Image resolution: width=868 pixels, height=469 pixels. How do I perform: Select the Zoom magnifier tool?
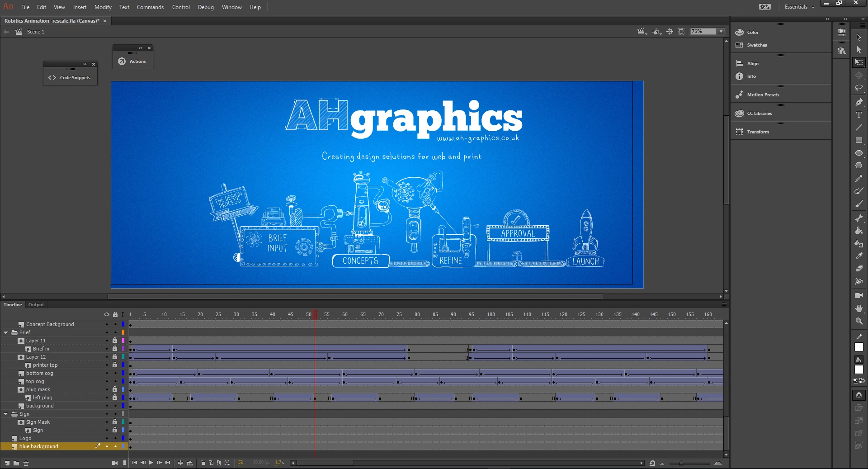pyautogui.click(x=859, y=321)
